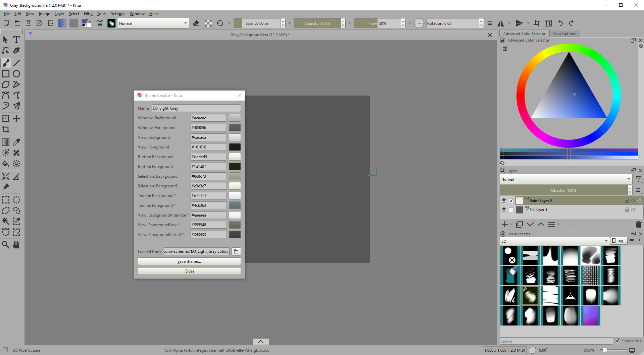Click the Save document toolbar icon
The height and width of the screenshot is (355, 644).
coord(29,23)
